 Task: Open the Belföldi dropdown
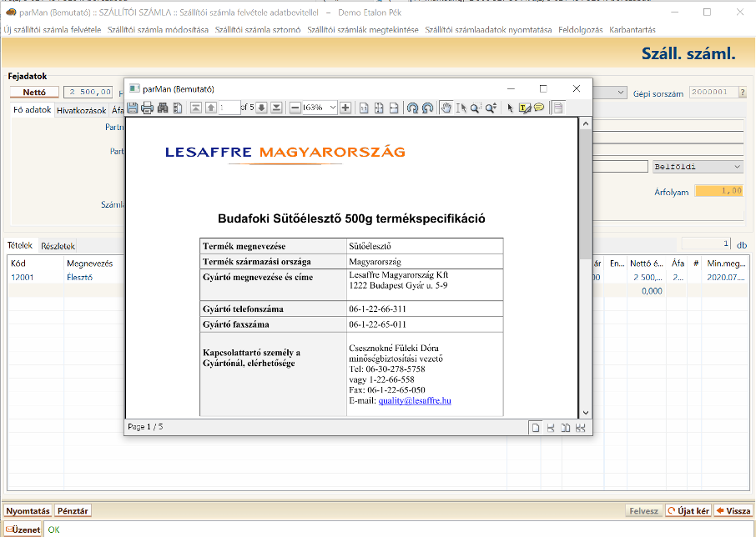pyautogui.click(x=698, y=167)
